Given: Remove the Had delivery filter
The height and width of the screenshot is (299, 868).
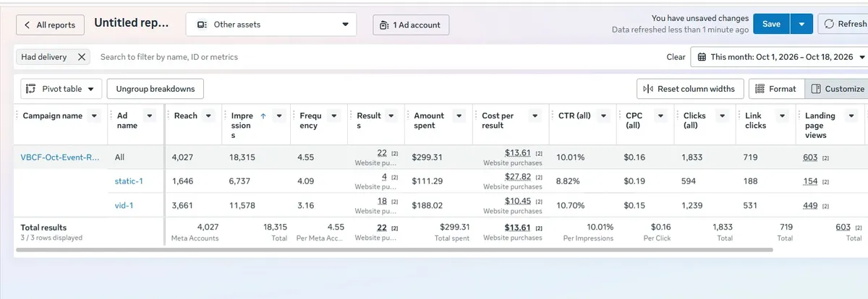Looking at the screenshot, I should 82,56.
